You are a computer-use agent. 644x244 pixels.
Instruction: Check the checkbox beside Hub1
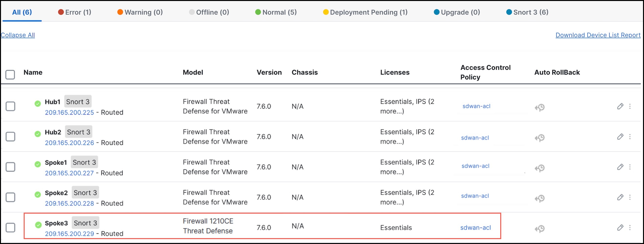coord(11,106)
